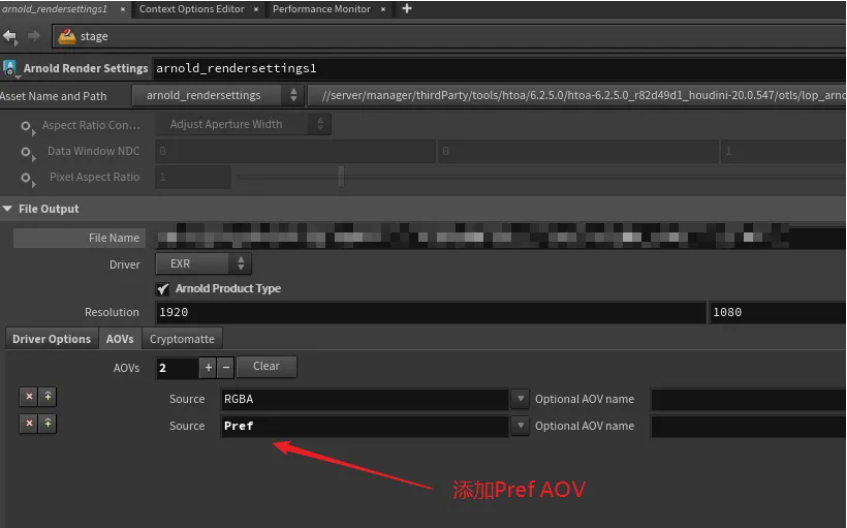Screen dimensions: 847x528
Task: Open the Cryptomatte tab
Action: pyautogui.click(x=182, y=339)
